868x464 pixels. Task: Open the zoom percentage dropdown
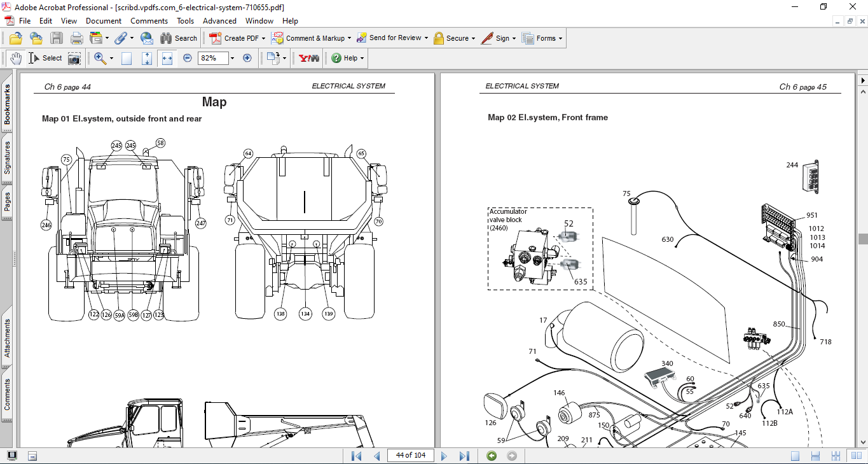(232, 58)
